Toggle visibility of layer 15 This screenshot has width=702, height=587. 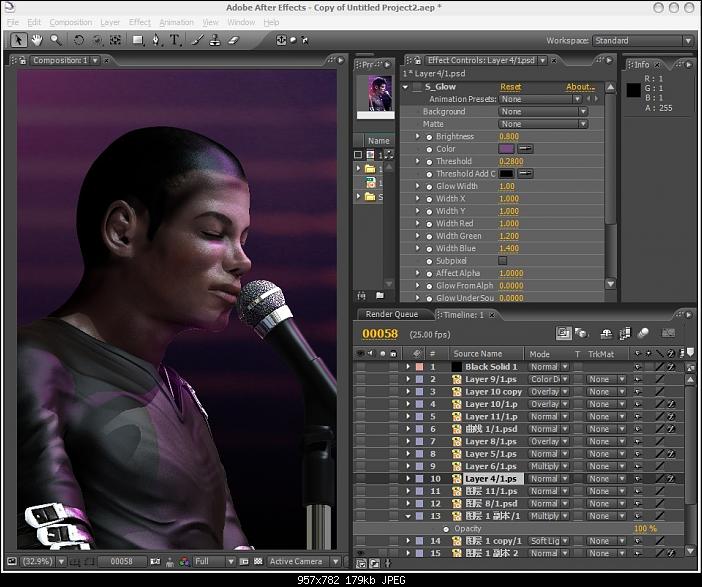(360, 553)
